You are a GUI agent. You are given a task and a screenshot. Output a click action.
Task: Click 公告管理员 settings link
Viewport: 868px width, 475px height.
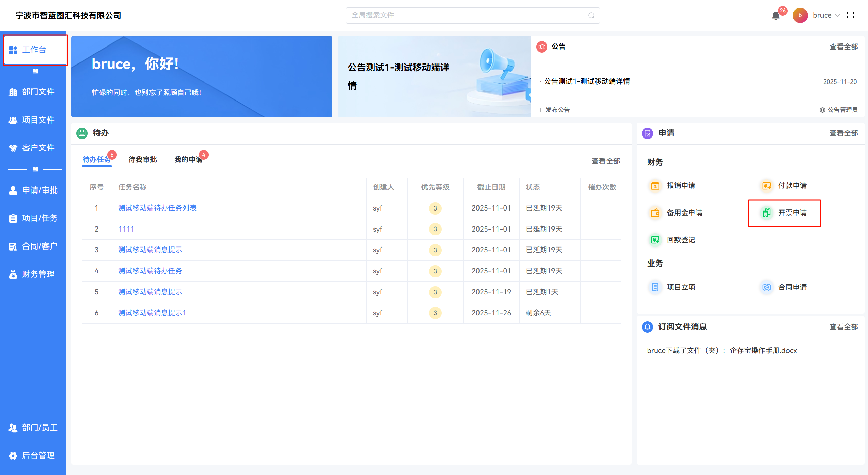click(839, 110)
